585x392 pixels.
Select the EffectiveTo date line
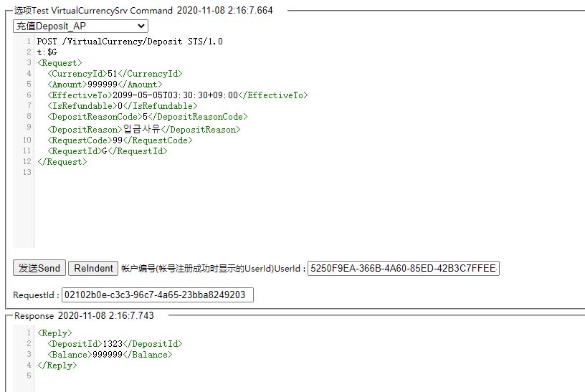tap(177, 95)
